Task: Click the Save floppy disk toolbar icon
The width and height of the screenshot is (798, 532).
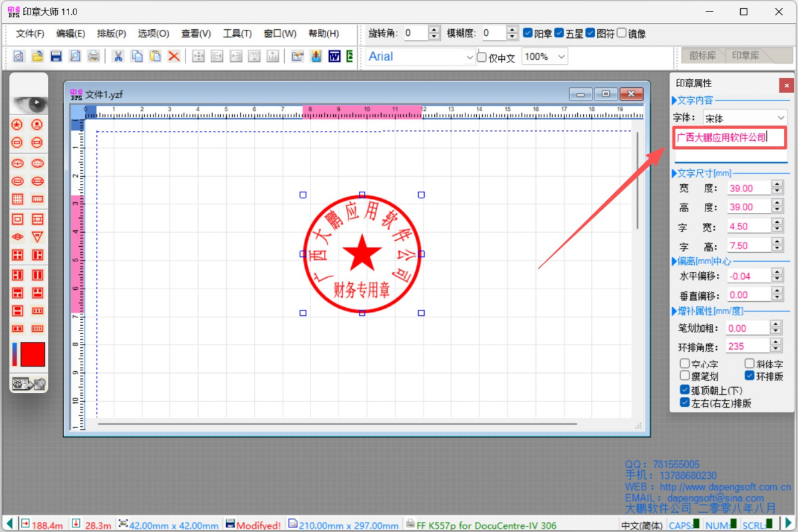Action: (57, 57)
